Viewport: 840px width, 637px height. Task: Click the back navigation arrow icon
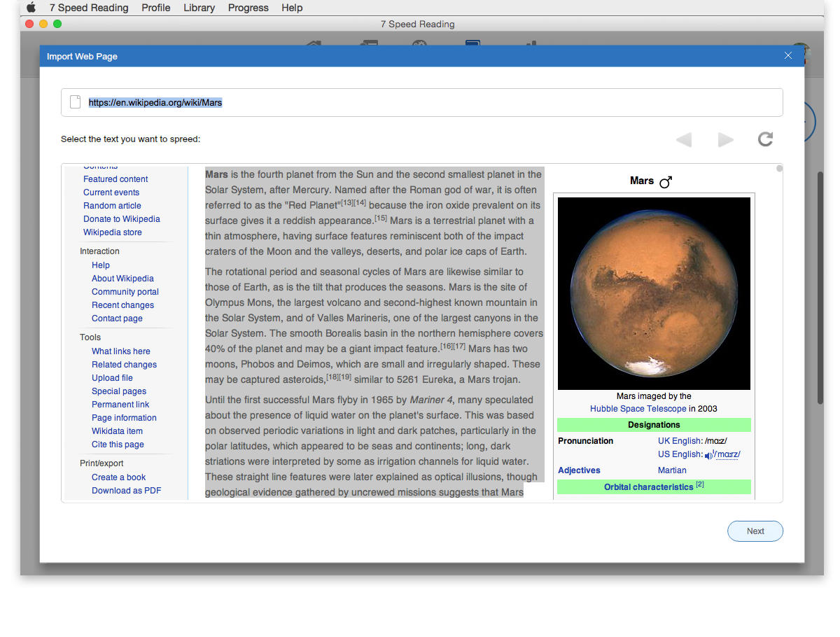684,139
